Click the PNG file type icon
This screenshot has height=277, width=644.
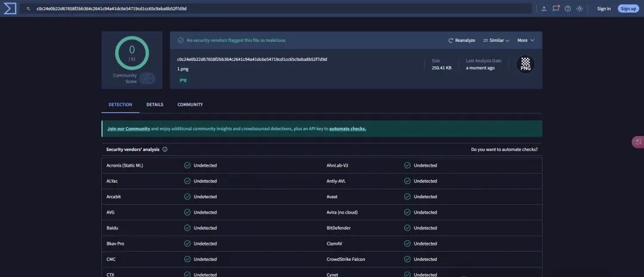525,64
